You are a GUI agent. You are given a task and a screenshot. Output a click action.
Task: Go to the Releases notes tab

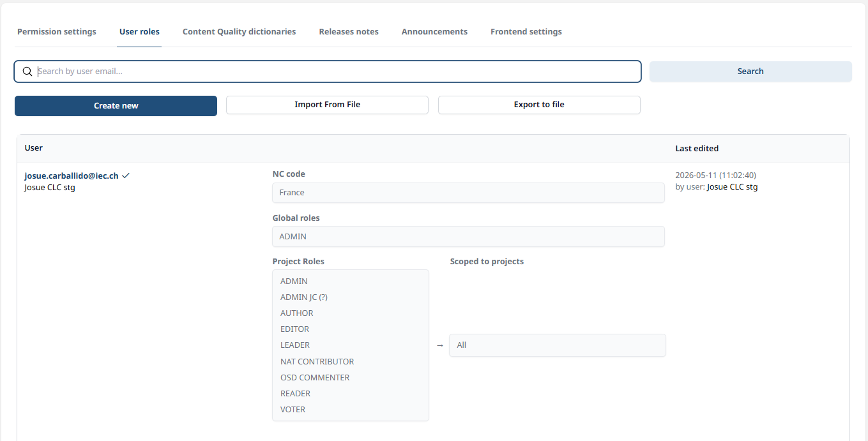(349, 31)
